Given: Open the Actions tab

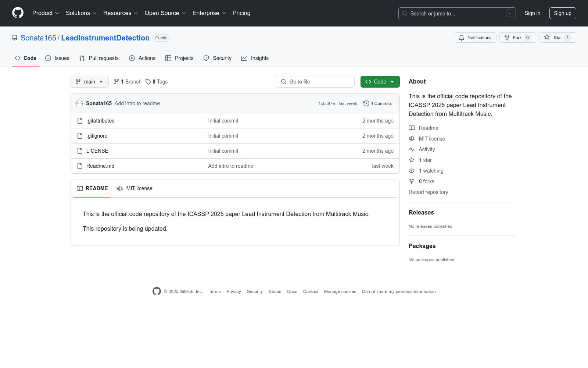Looking at the screenshot, I should pyautogui.click(x=142, y=58).
